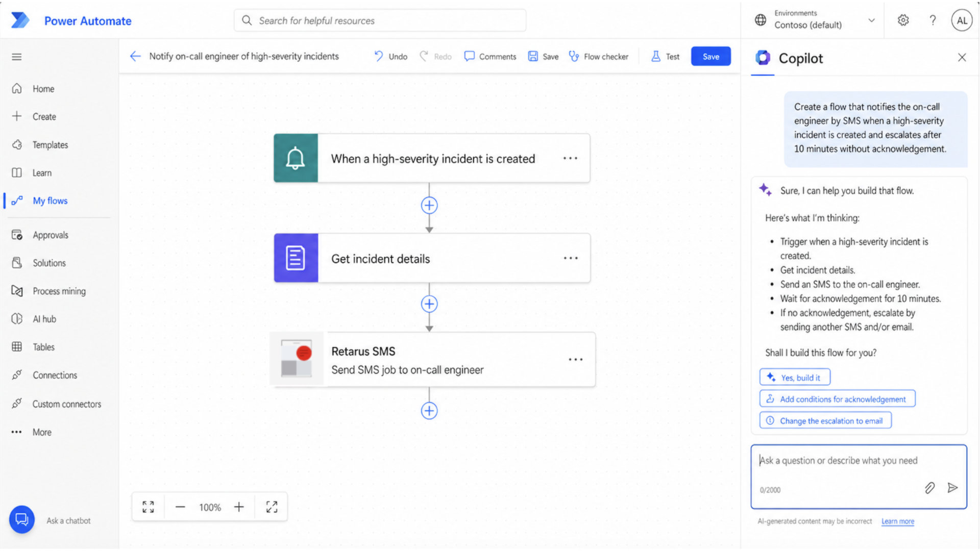Click Add conditions for acknowledgement
The width and height of the screenshot is (980, 551).
coord(837,399)
